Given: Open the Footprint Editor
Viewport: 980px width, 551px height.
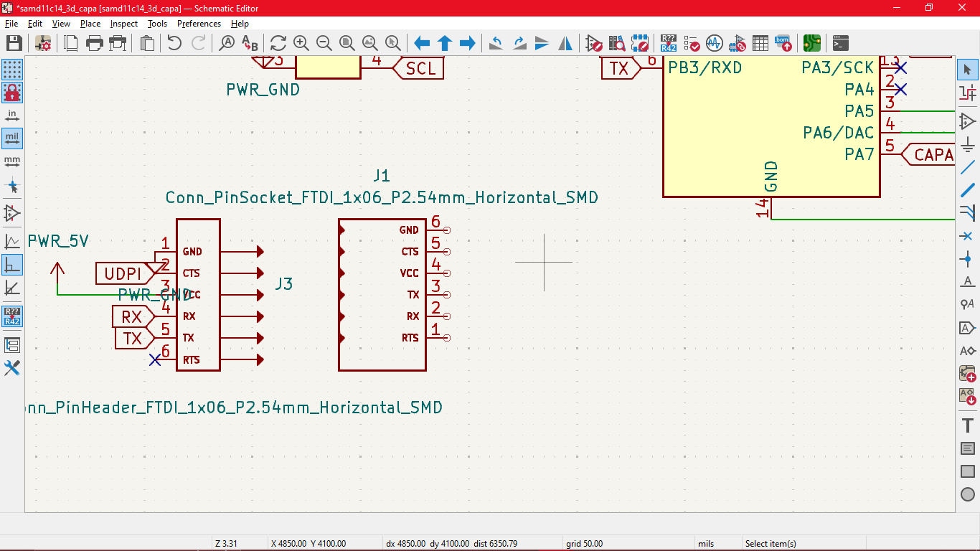Looking at the screenshot, I should point(640,43).
